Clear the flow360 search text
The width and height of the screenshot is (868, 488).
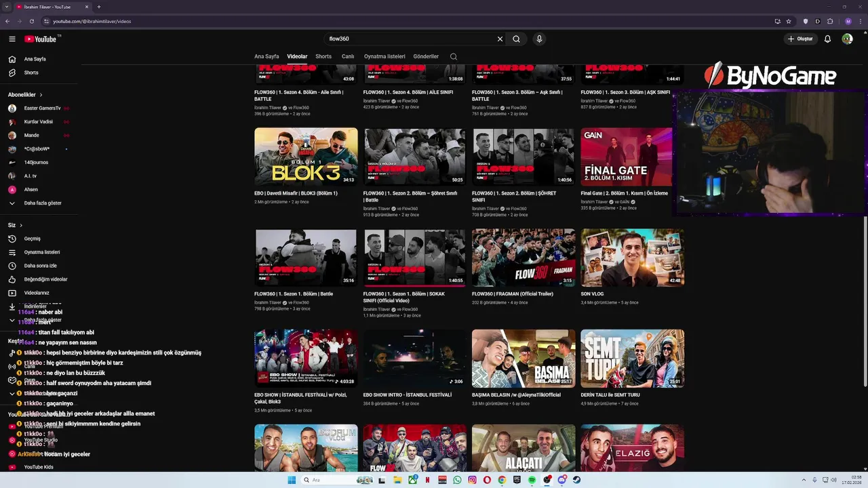[500, 39]
